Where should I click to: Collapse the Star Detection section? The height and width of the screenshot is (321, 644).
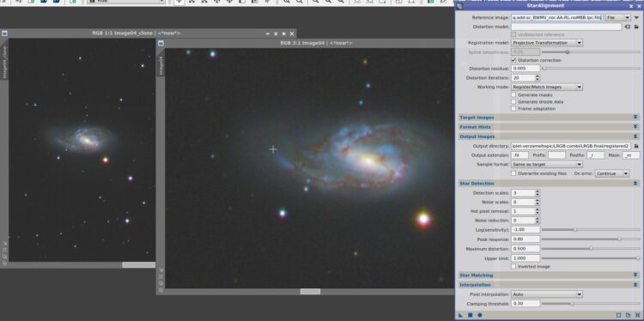[635, 184]
